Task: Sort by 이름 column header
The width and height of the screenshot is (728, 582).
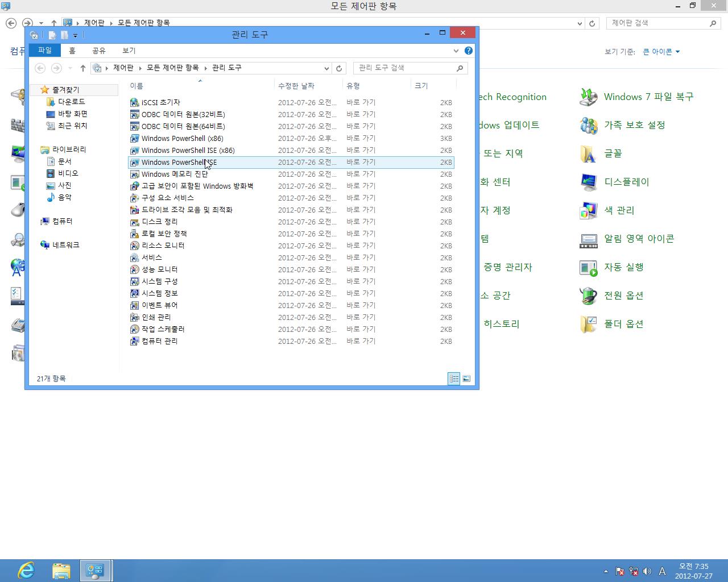Action: (x=200, y=85)
